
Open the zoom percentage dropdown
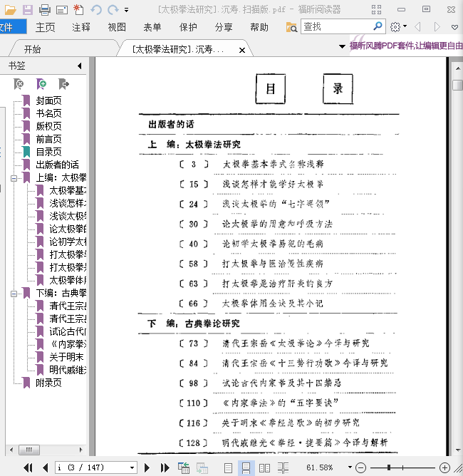(x=350, y=467)
